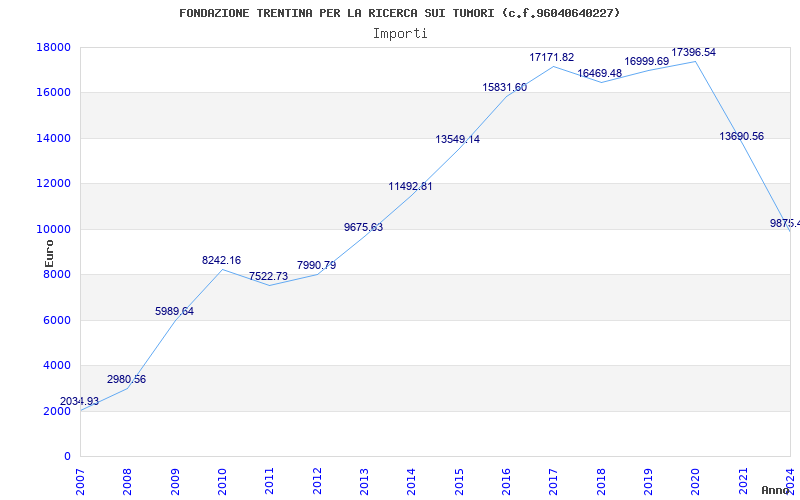The image size is (800, 500).
Task: Select data label 2980.56
Action: (127, 380)
